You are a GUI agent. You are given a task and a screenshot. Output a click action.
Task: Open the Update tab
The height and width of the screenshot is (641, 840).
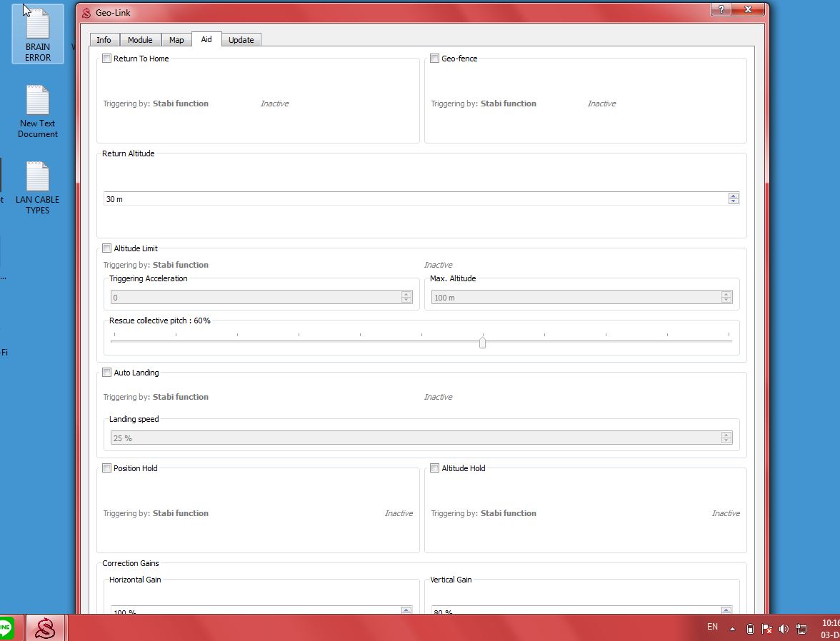241,40
